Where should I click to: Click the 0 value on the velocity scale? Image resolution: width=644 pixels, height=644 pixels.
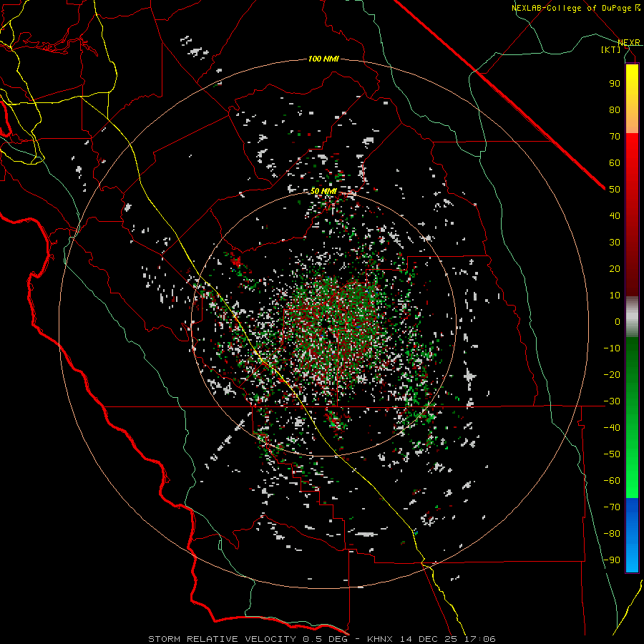tap(618, 321)
